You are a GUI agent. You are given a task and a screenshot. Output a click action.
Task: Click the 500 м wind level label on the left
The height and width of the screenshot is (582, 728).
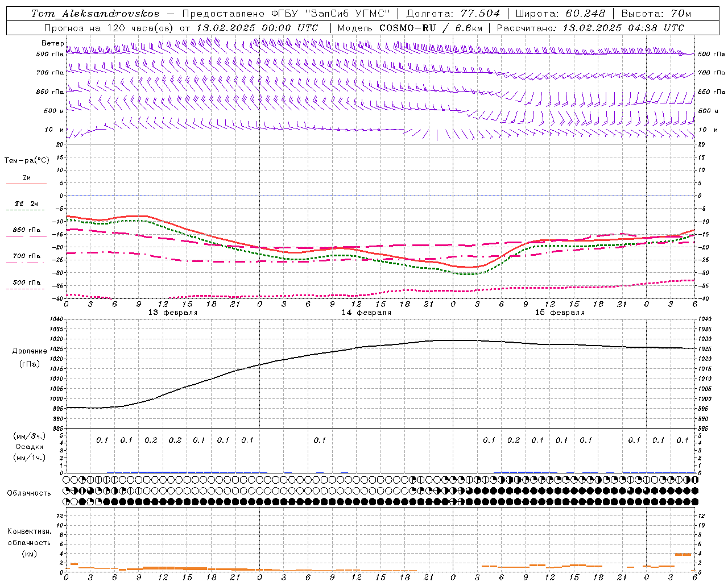pos(54,111)
